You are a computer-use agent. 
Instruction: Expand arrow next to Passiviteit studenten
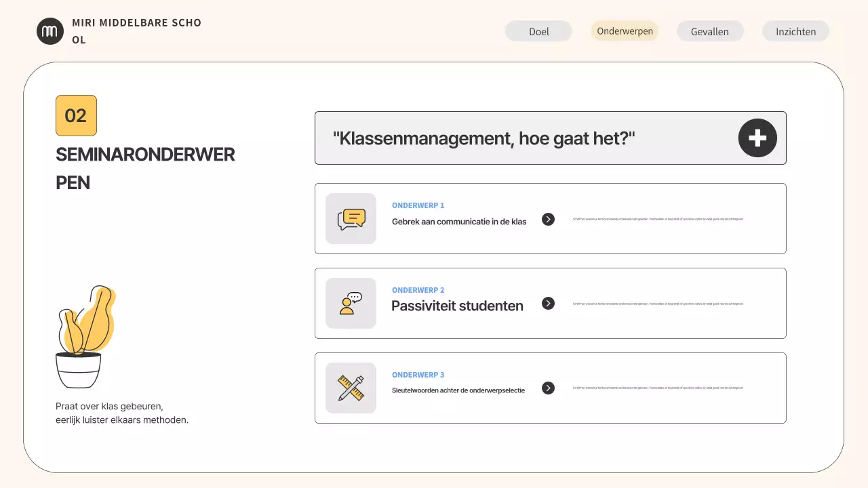click(548, 304)
